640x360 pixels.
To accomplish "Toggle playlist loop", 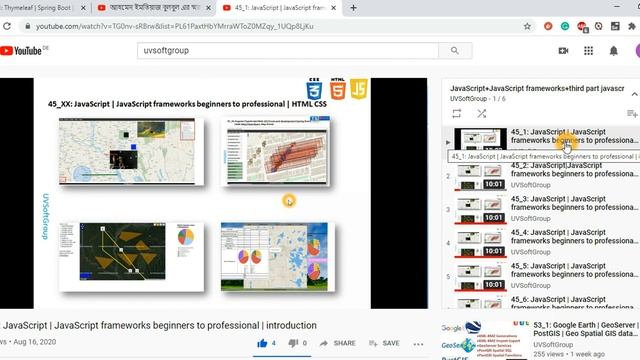I will pyautogui.click(x=457, y=113).
